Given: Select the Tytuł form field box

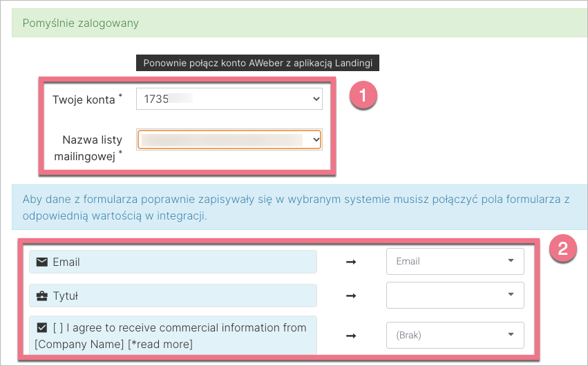Looking at the screenshot, I should point(173,296).
